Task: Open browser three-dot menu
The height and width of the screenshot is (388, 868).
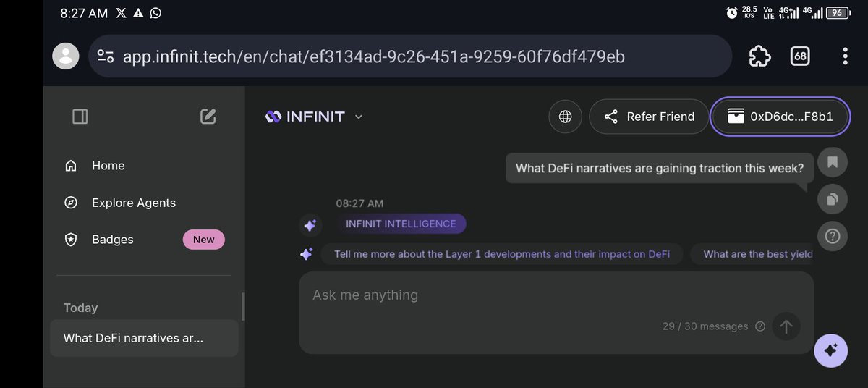Action: point(845,56)
